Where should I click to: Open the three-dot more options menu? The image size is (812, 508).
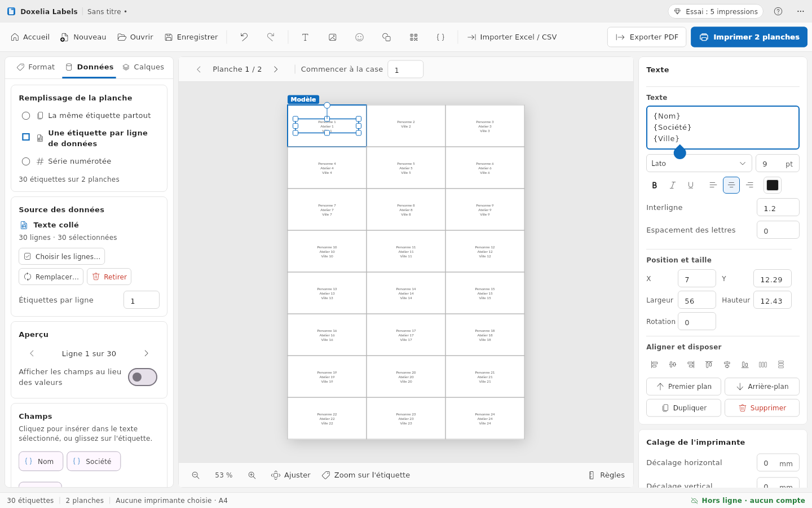click(801, 11)
